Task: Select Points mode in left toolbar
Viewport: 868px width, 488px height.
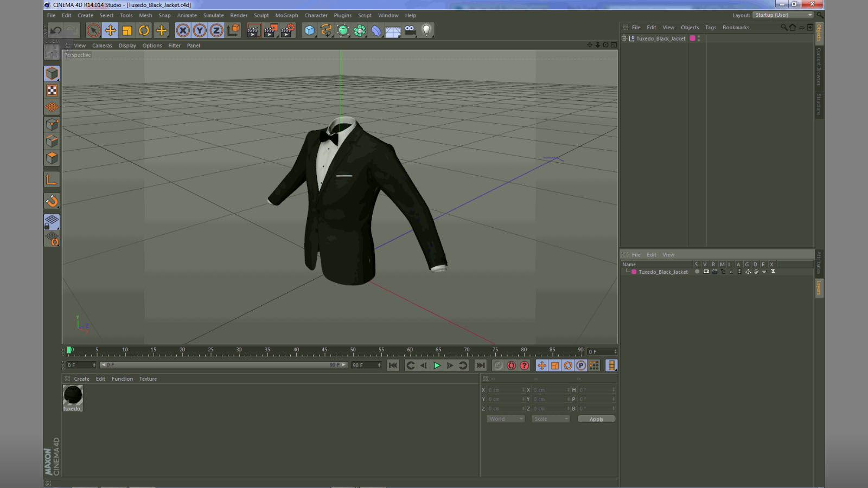Action: [52, 124]
